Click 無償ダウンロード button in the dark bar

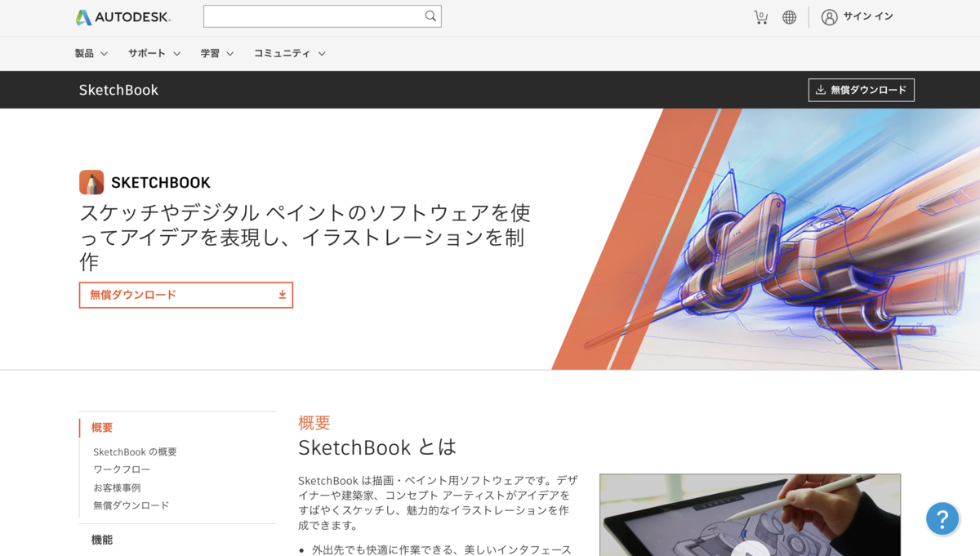(862, 90)
